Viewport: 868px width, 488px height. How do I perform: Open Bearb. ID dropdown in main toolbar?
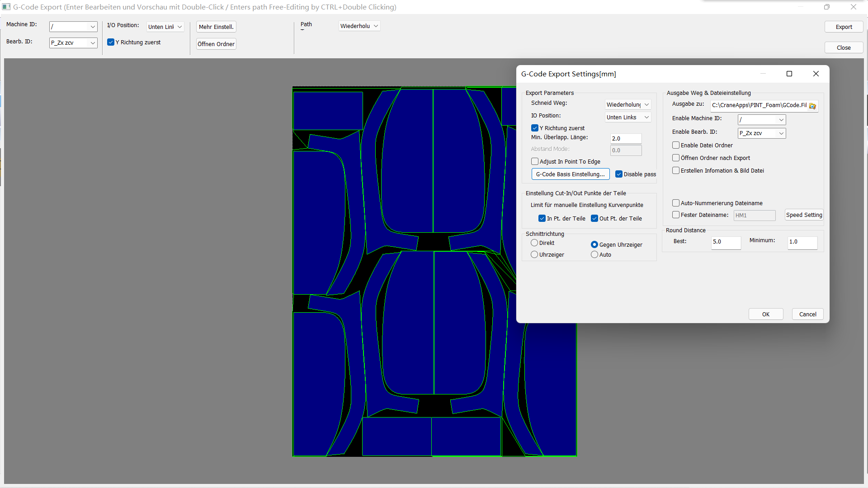click(x=73, y=42)
